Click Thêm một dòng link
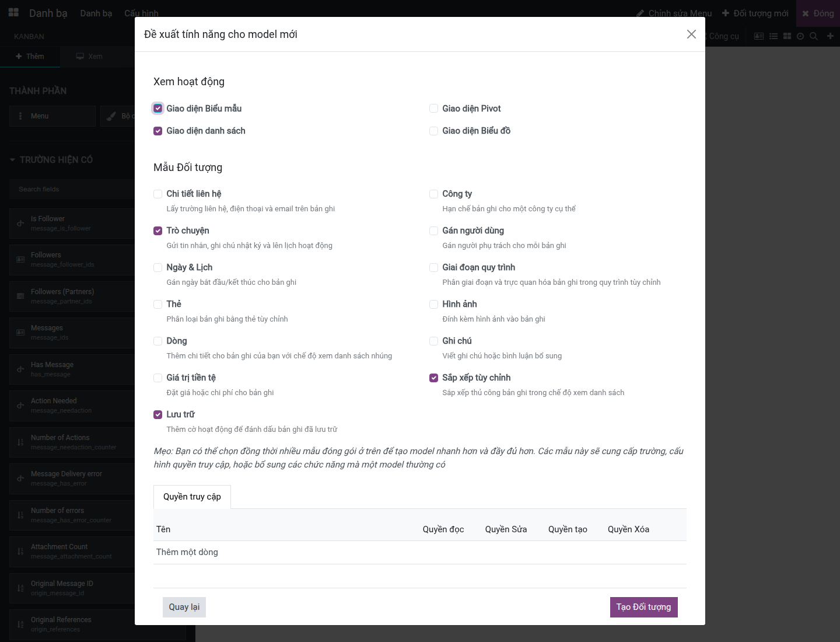Image resolution: width=840 pixels, height=642 pixels. (187, 552)
